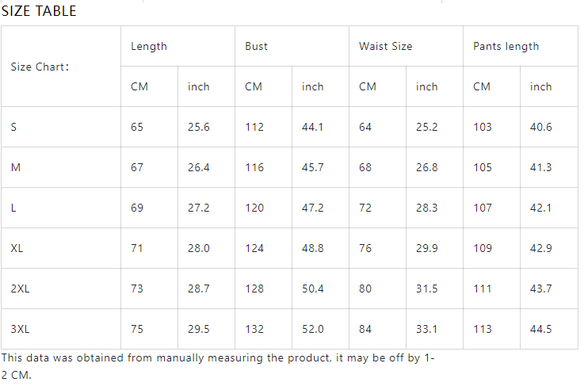Select the M size row label
The height and width of the screenshot is (386, 588).
click(x=16, y=167)
